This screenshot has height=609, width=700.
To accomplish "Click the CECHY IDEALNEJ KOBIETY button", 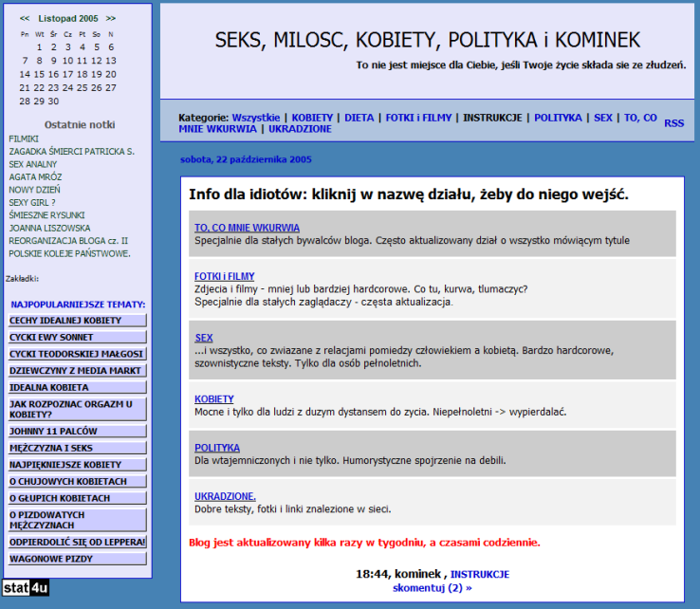I will point(77,321).
